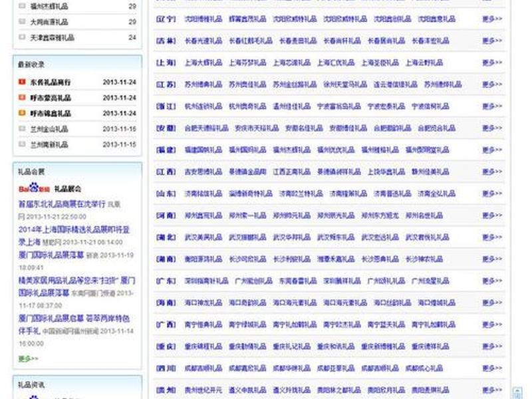Open the 贵州 province category
The width and height of the screenshot is (532, 399).
pyautogui.click(x=166, y=390)
